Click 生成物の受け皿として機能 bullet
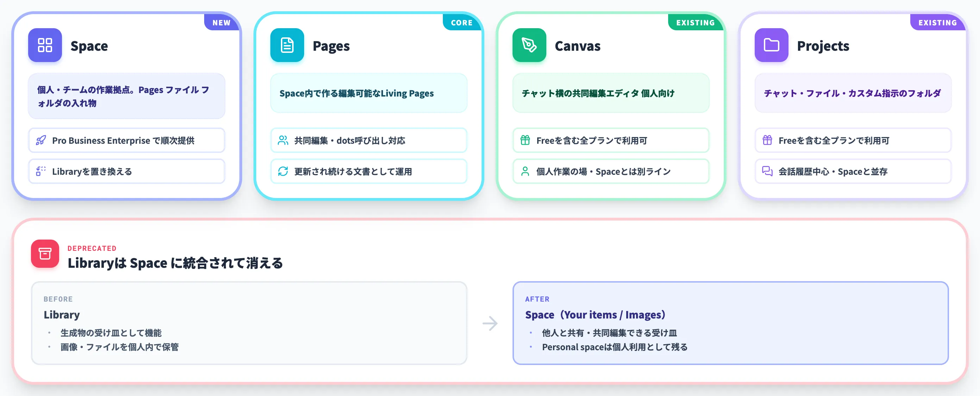Image resolution: width=980 pixels, height=396 pixels. click(111, 333)
